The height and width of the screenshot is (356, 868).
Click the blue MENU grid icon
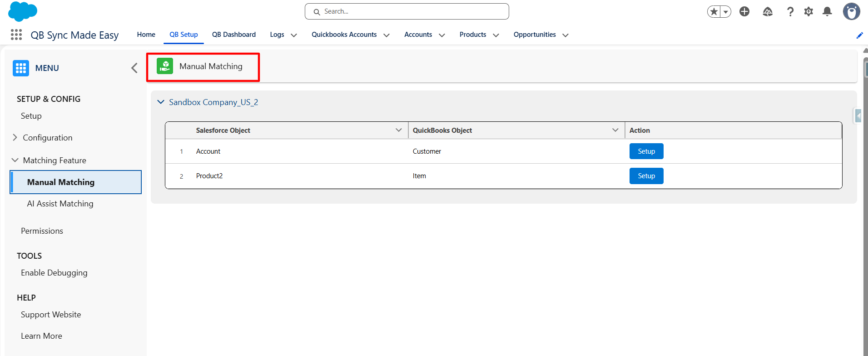pyautogui.click(x=21, y=68)
